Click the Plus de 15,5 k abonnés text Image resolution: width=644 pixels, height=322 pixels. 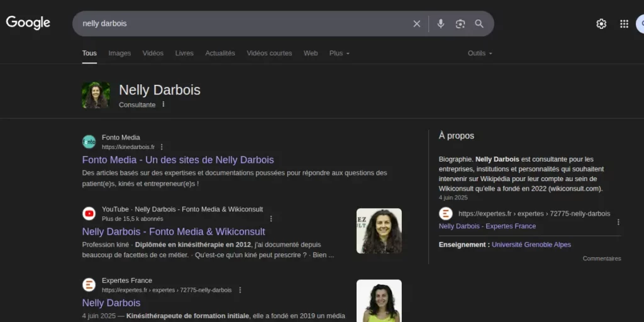coord(132,219)
